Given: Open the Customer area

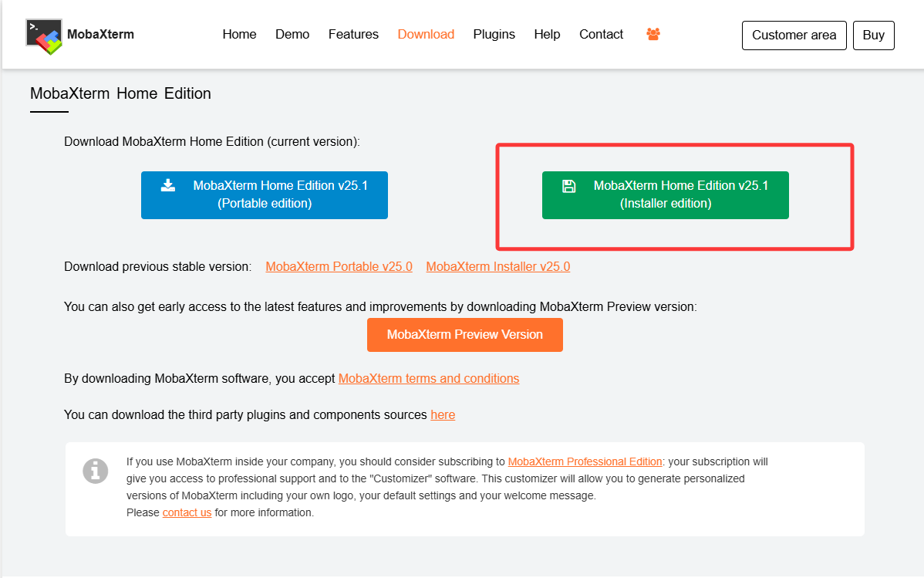Looking at the screenshot, I should [x=794, y=35].
